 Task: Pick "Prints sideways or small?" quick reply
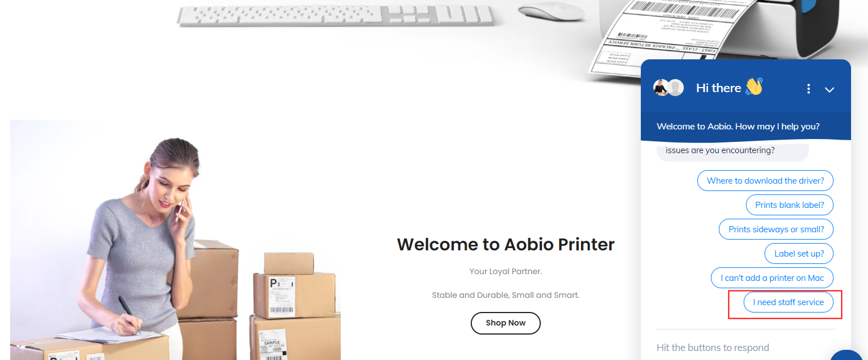point(776,229)
